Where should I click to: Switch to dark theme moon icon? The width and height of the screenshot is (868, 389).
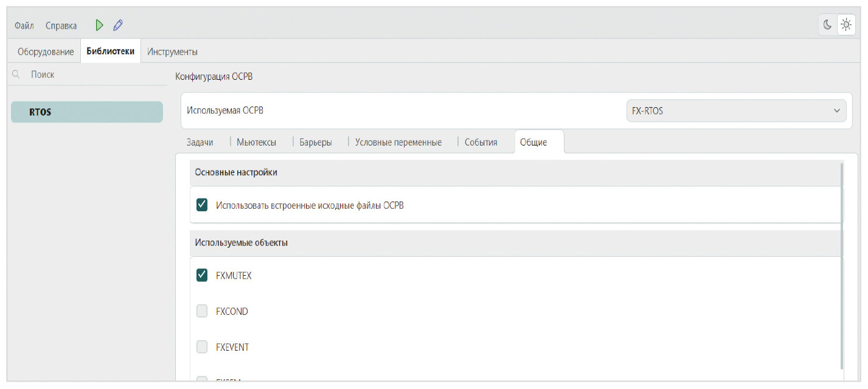pos(827,25)
